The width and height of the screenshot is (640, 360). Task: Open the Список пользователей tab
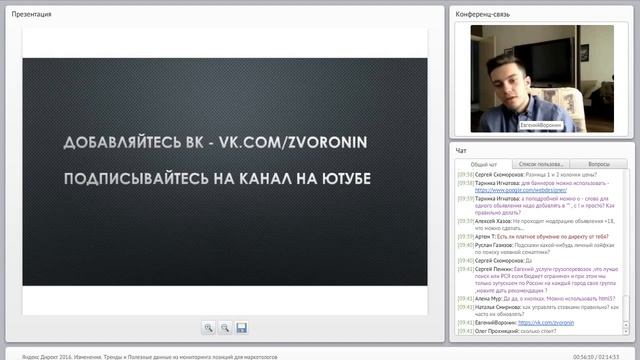(541, 164)
